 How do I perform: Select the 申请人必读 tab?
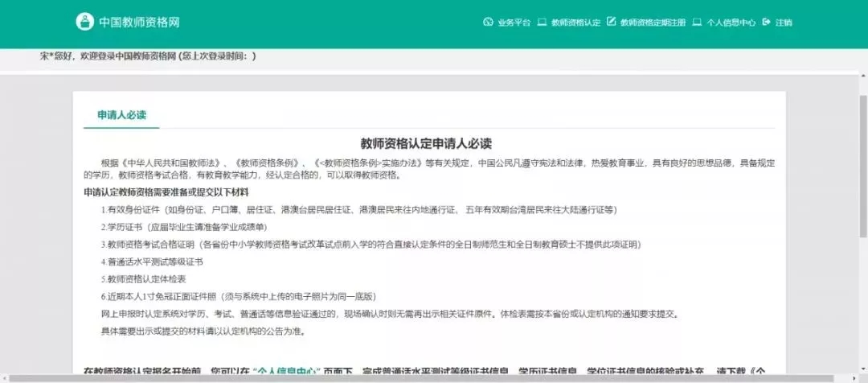point(122,115)
